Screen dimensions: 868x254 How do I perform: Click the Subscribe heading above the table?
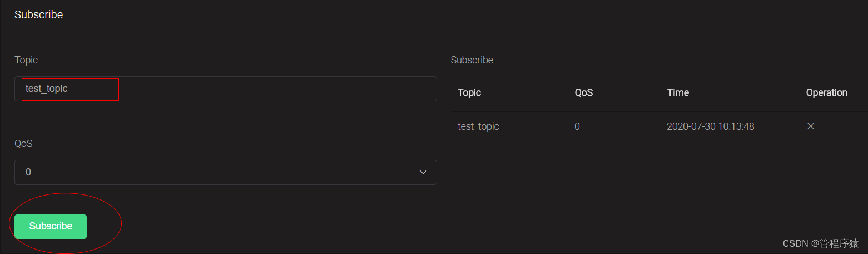pos(472,60)
